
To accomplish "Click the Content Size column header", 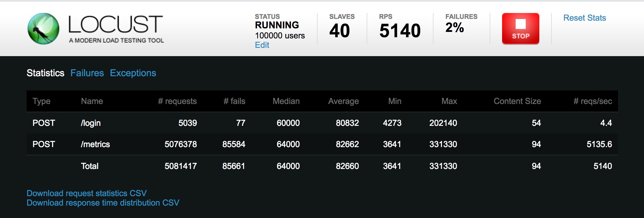I will pos(517,101).
